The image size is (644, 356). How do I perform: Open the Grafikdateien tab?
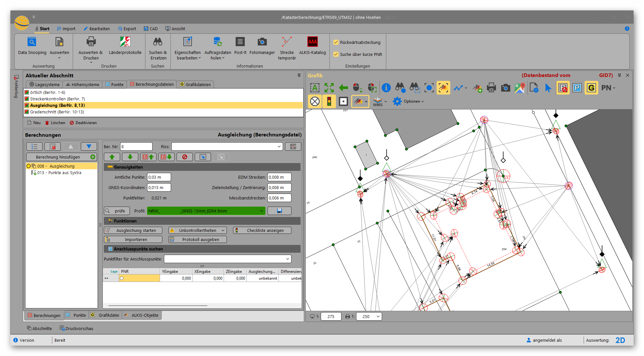[195, 84]
